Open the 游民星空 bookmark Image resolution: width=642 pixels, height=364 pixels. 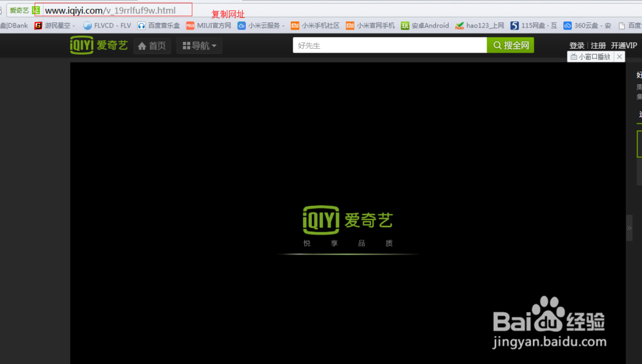point(55,26)
